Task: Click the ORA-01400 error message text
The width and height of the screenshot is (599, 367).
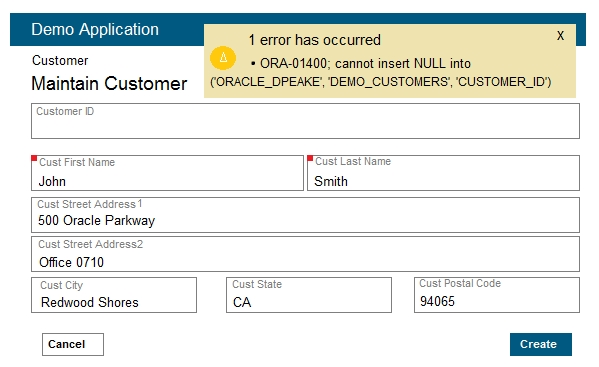Action: tap(380, 73)
